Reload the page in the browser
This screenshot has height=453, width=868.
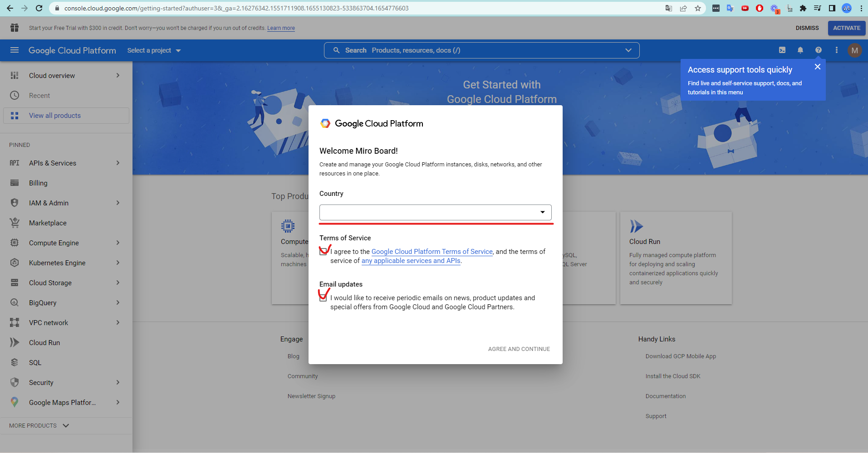[x=39, y=8]
